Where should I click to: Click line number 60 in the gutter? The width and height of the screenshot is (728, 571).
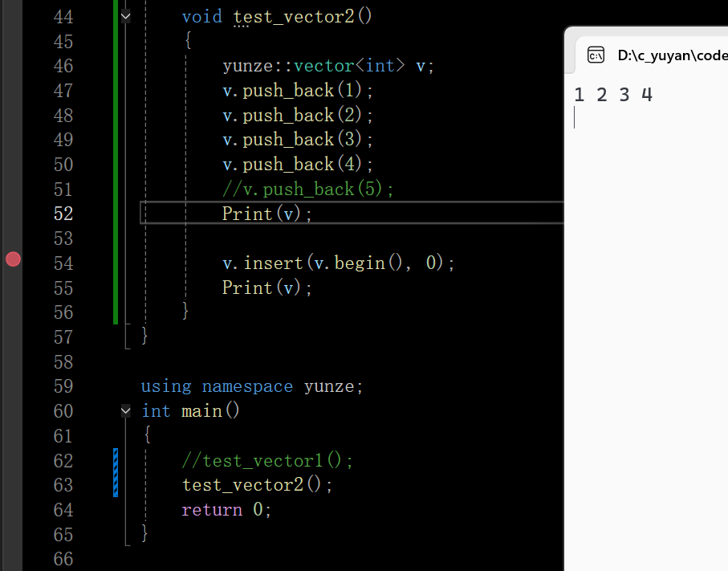click(63, 411)
